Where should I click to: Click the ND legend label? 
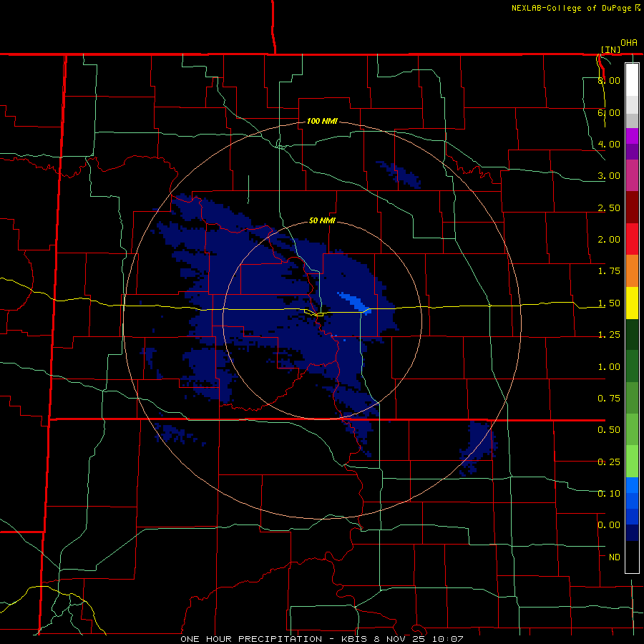point(615,557)
